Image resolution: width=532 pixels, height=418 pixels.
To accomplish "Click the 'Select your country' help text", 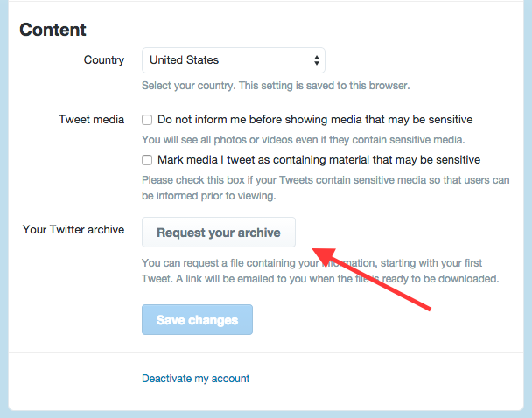I will pyautogui.click(x=276, y=86).
